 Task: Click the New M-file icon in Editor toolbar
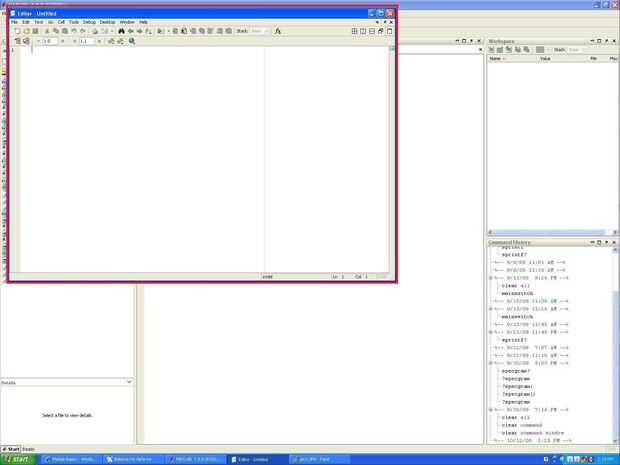point(17,31)
